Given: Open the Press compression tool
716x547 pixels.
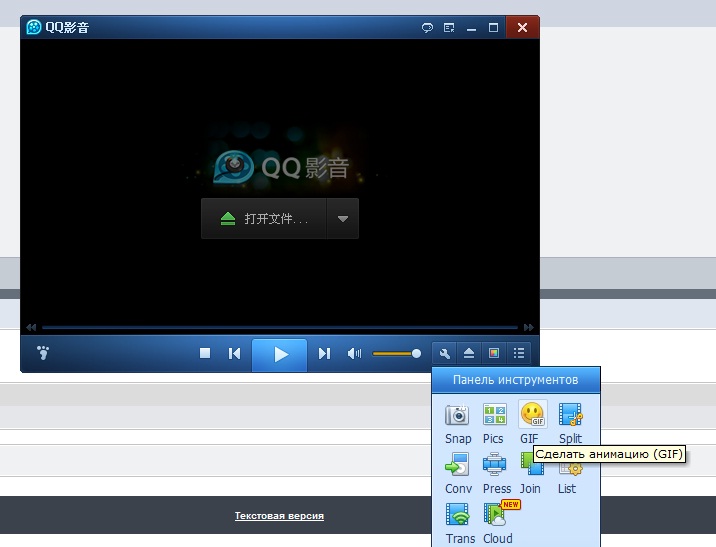Looking at the screenshot, I should pyautogui.click(x=495, y=465).
